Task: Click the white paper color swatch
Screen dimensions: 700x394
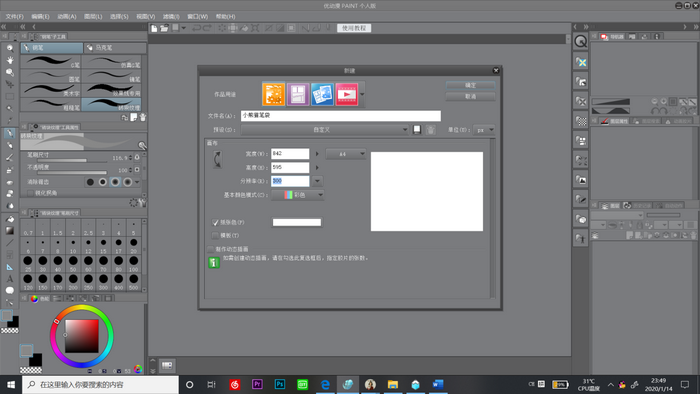Action: click(x=297, y=222)
